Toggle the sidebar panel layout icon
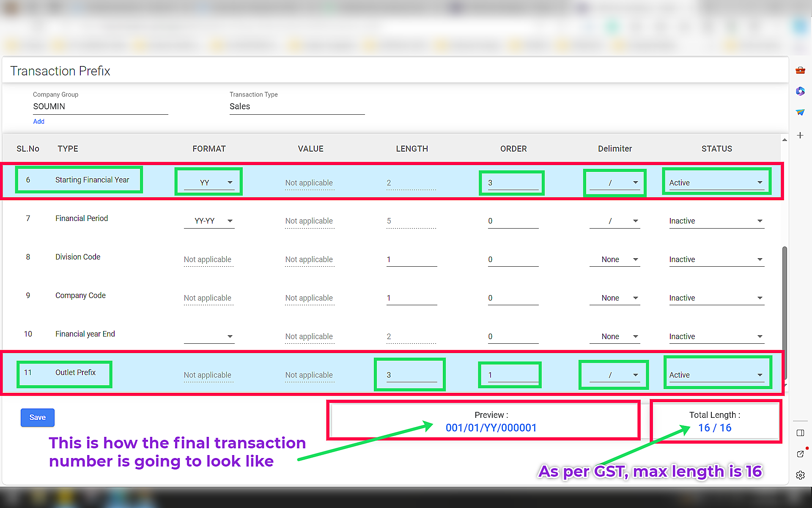Image resolution: width=812 pixels, height=508 pixels. click(x=800, y=433)
